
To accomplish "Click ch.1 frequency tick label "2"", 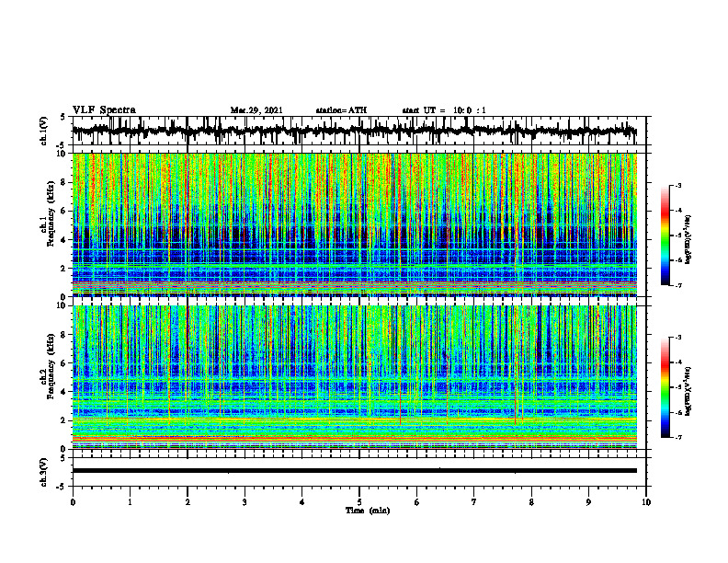I will pyautogui.click(x=63, y=269).
